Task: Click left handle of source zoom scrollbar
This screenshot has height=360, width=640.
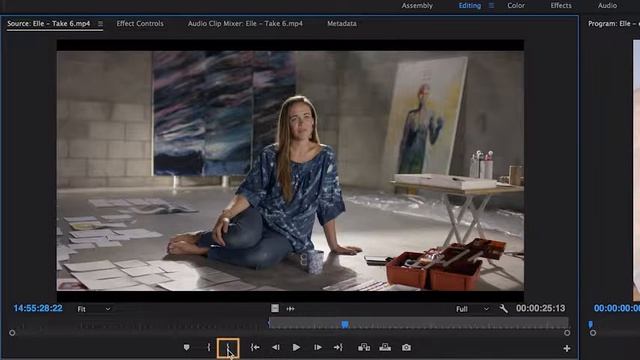Action: pos(12,333)
